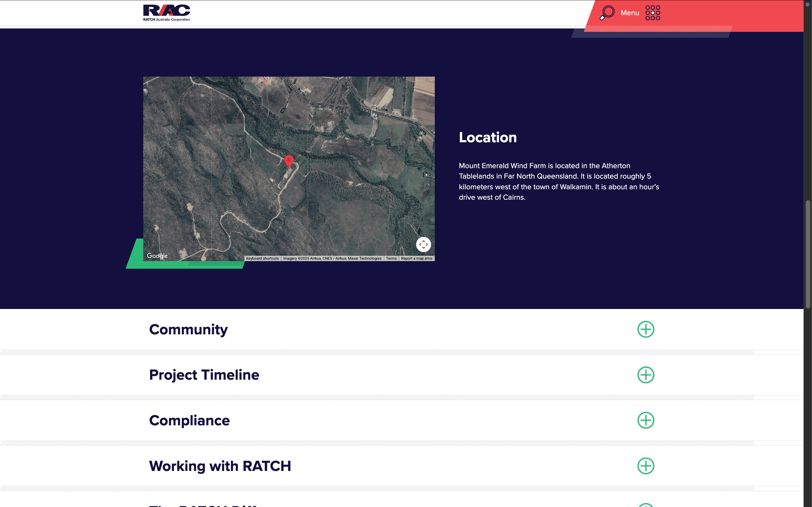
Task: Open the map Terms link
Action: coord(391,259)
